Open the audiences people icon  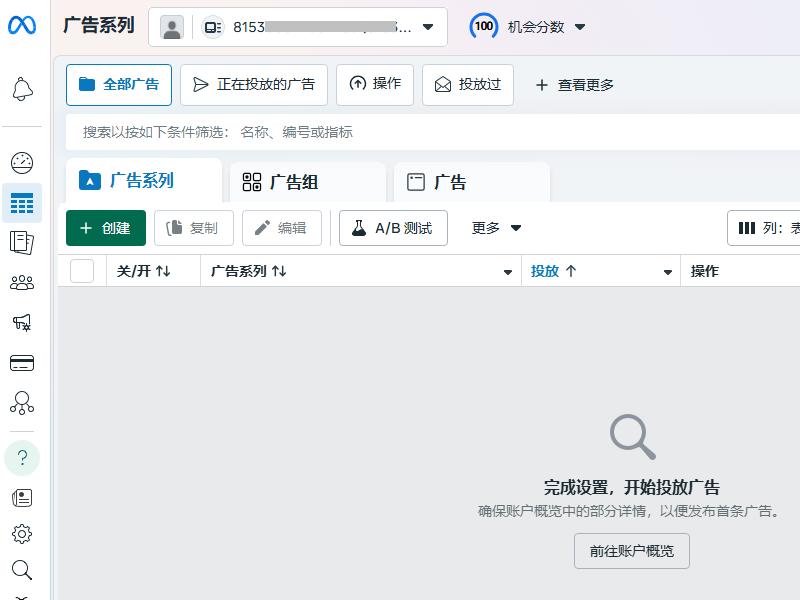click(x=22, y=283)
